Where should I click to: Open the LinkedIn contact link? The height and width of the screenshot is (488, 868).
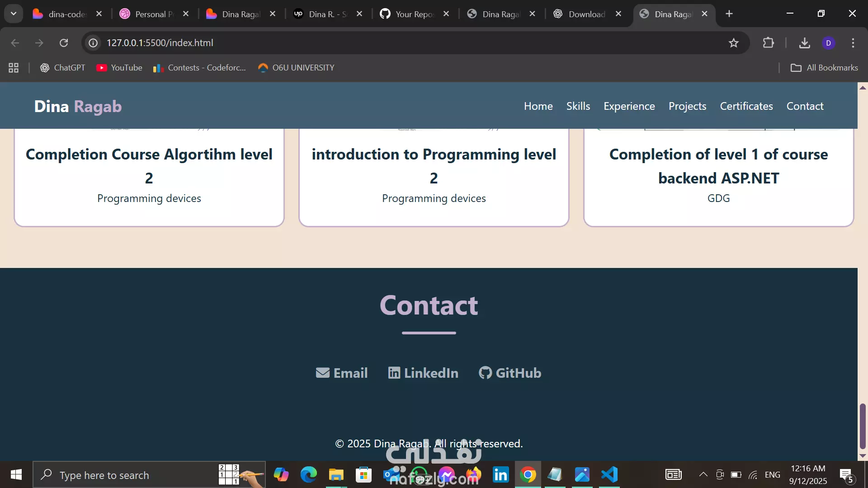tap(423, 373)
